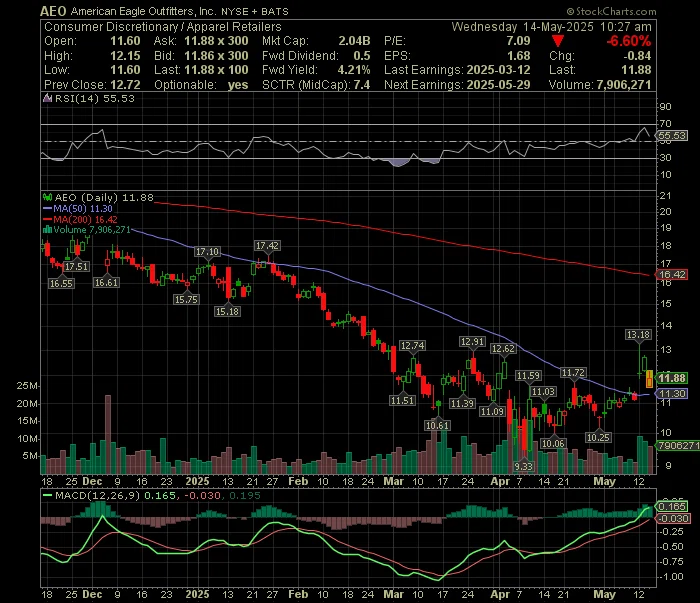
Task: Click the Volume 7,906,271 chart legend entry
Action: click(92, 230)
